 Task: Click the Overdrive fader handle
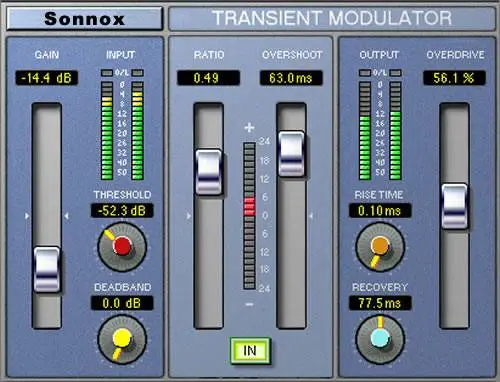(455, 206)
